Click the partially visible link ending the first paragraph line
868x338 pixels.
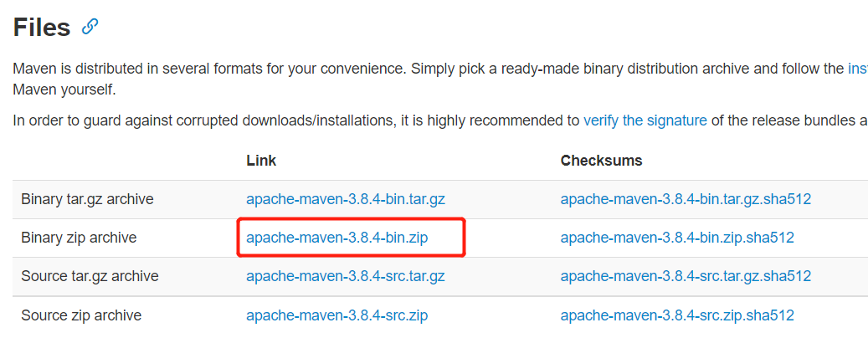857,69
